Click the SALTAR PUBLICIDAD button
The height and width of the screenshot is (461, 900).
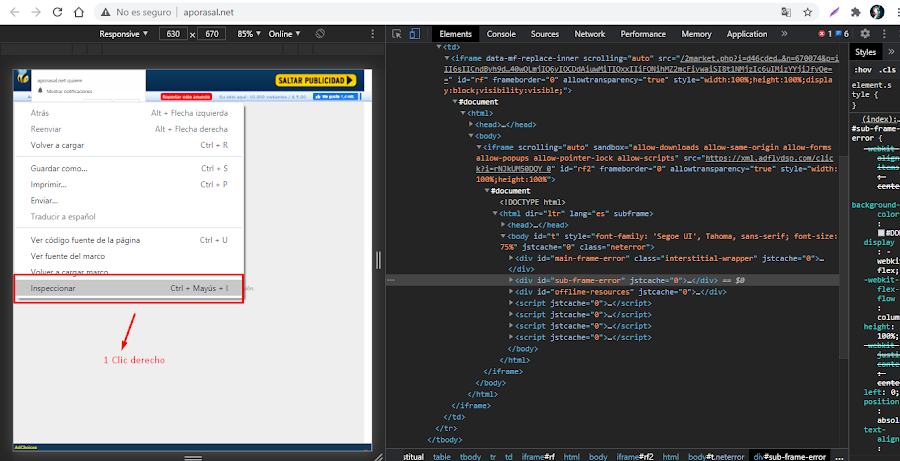pyautogui.click(x=315, y=80)
